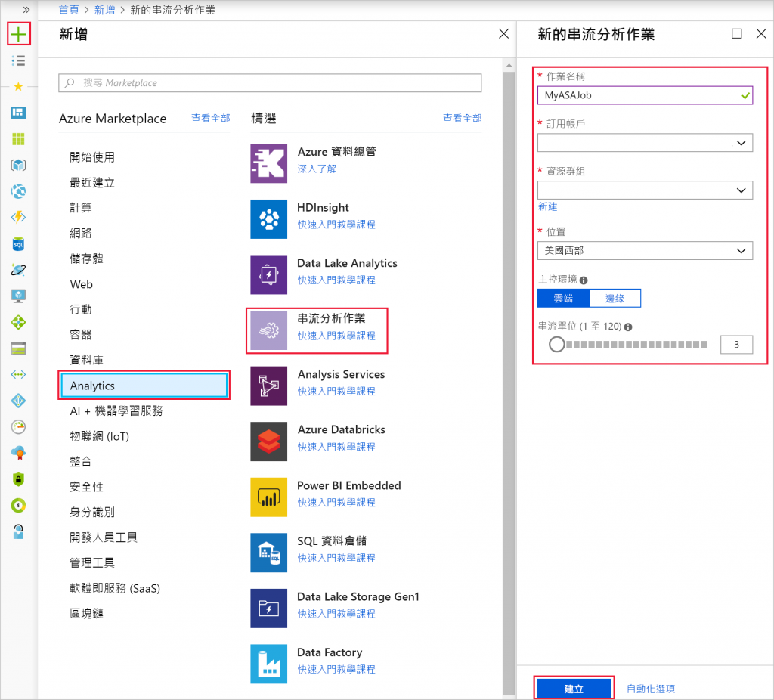Open the All resources green grid icon
This screenshot has height=700, width=774.
click(x=18, y=139)
